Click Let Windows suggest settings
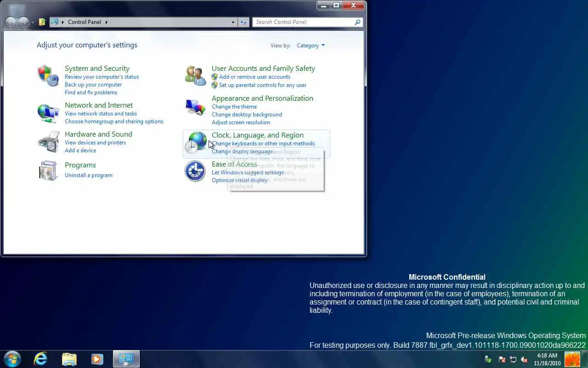 [x=248, y=172]
